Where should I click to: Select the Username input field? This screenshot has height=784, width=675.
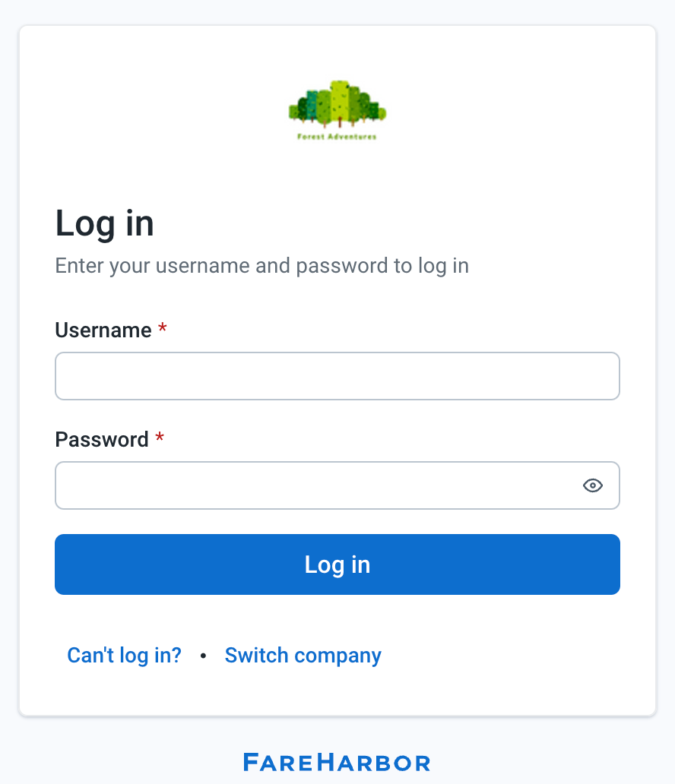(x=337, y=375)
